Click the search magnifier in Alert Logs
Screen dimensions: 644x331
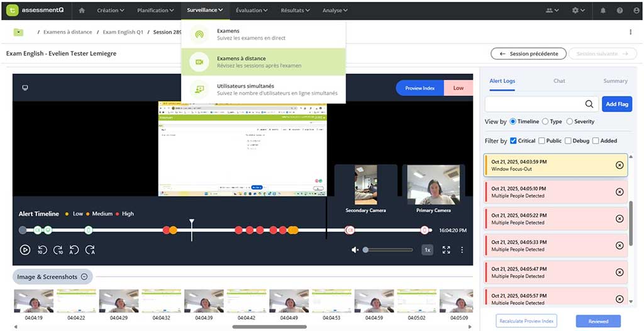pyautogui.click(x=589, y=104)
